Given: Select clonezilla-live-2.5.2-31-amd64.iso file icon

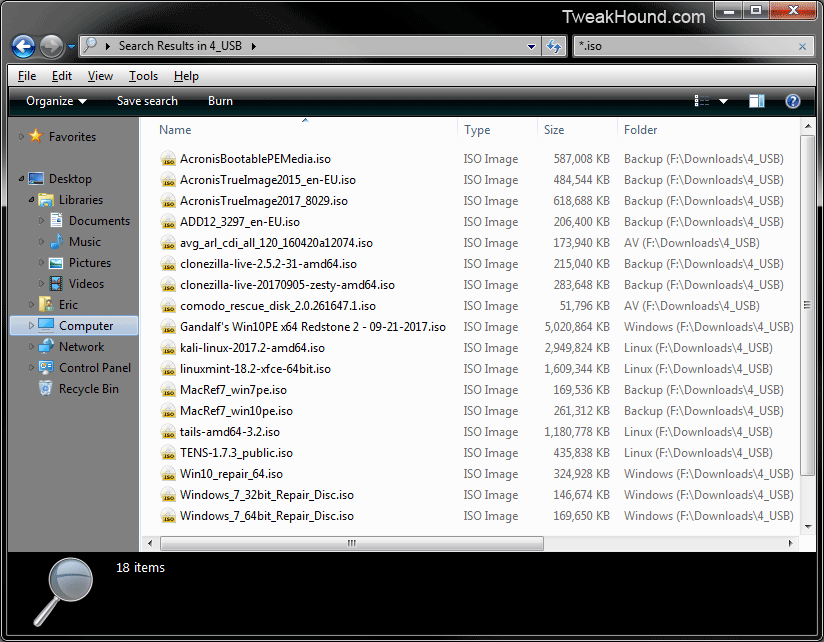Looking at the screenshot, I should pyautogui.click(x=168, y=264).
